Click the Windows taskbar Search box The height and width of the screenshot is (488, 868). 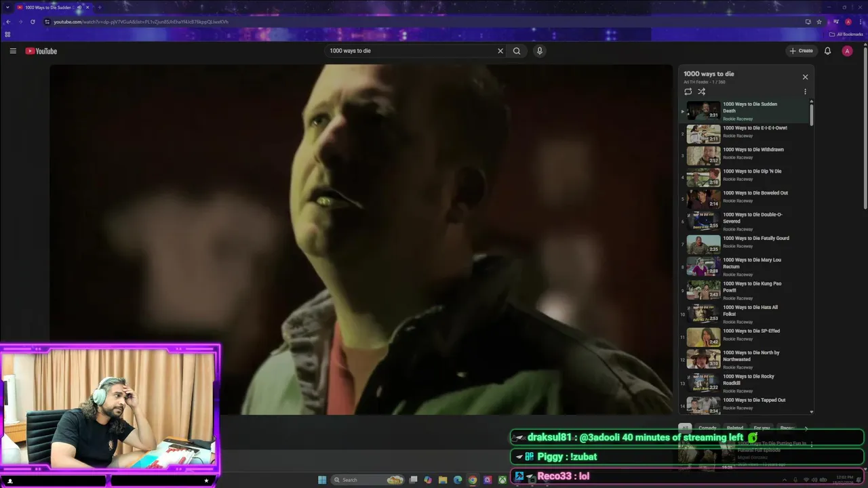(x=368, y=480)
